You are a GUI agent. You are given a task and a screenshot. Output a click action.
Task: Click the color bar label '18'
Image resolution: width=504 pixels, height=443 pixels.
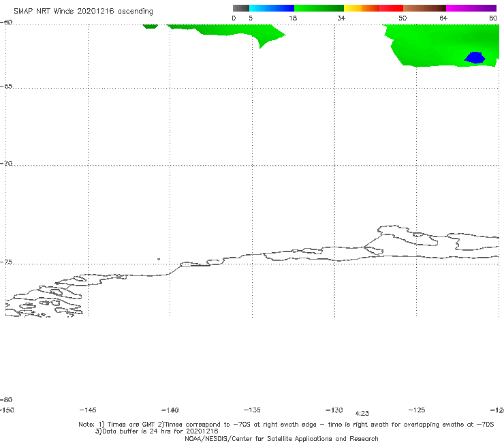pyautogui.click(x=293, y=18)
